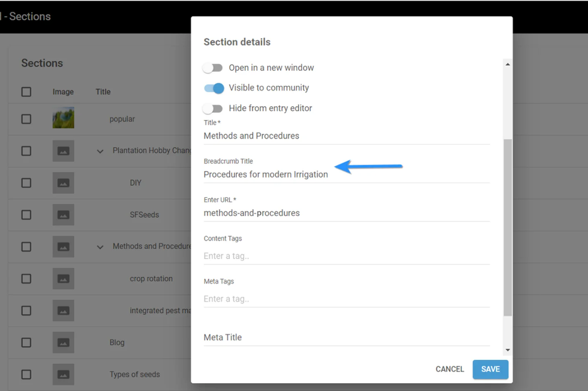Click the green thumbnail for popular section

click(x=63, y=118)
